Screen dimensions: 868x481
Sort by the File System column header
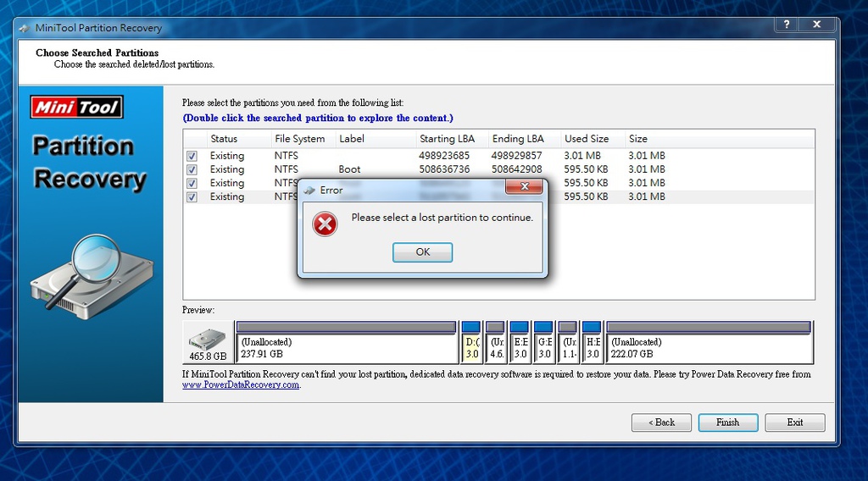click(303, 139)
